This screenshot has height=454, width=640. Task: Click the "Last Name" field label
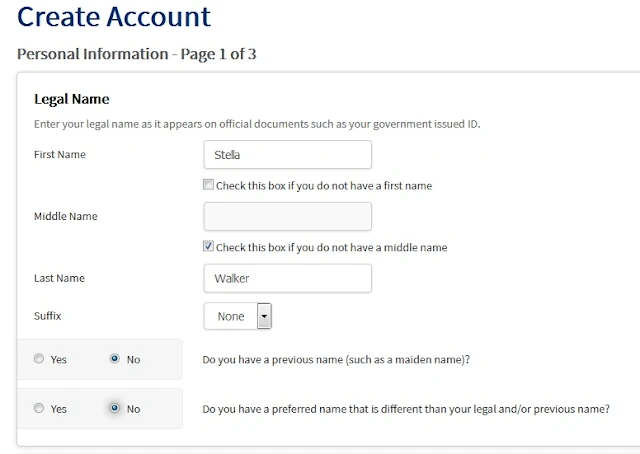coord(59,278)
